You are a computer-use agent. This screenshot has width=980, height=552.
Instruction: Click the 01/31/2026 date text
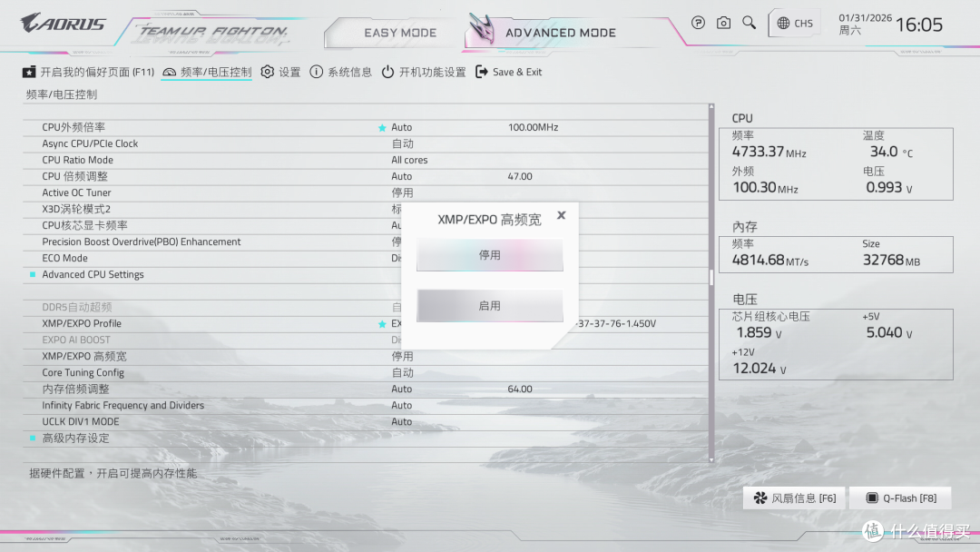point(865,17)
